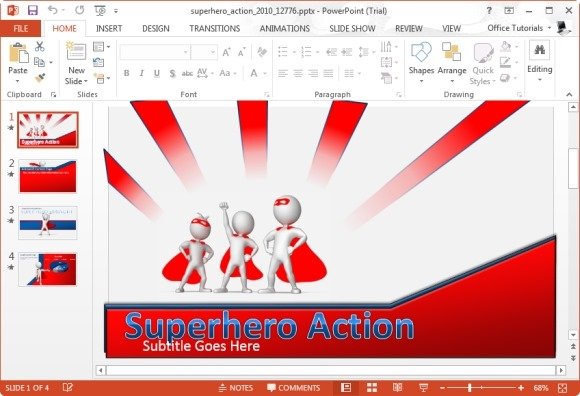The image size is (580, 396).
Task: Collapse the ribbon with chevron arrow
Action: (569, 95)
